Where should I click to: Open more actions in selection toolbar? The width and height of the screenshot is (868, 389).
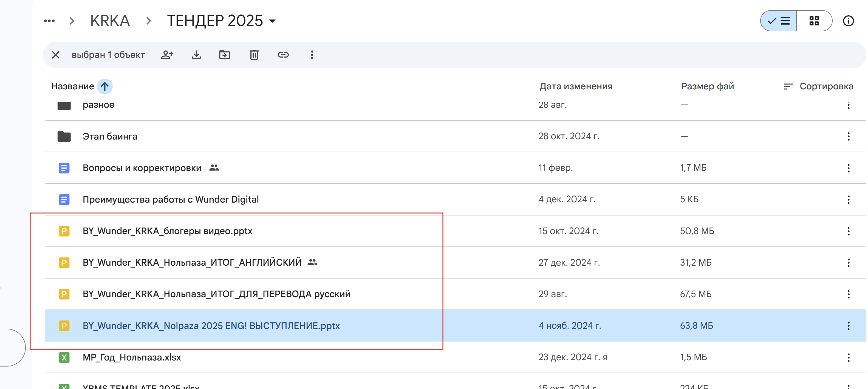point(312,55)
